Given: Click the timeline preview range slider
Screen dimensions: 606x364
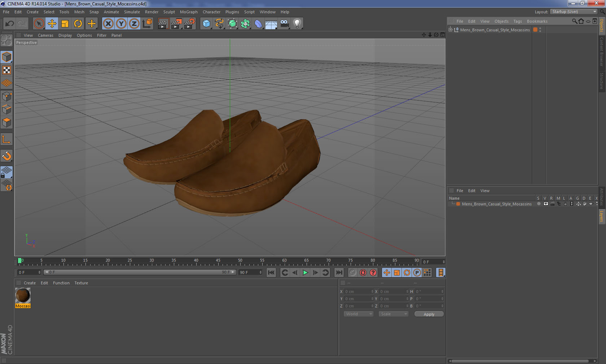Looking at the screenshot, I should 140,272.
